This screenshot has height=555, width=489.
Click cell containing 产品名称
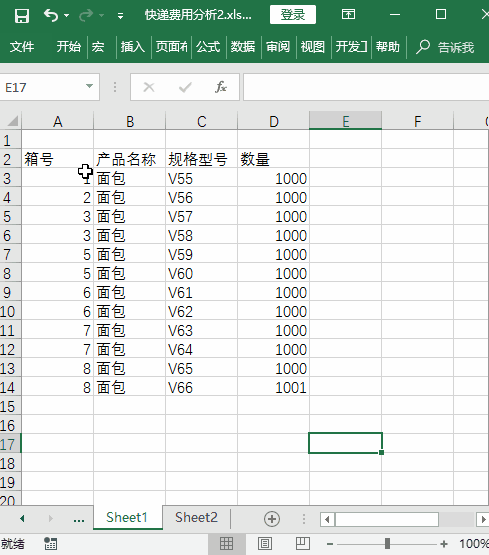click(130, 159)
